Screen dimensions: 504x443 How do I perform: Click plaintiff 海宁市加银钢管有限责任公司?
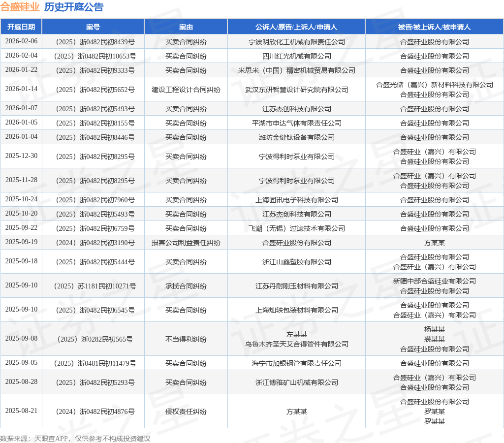point(297,363)
